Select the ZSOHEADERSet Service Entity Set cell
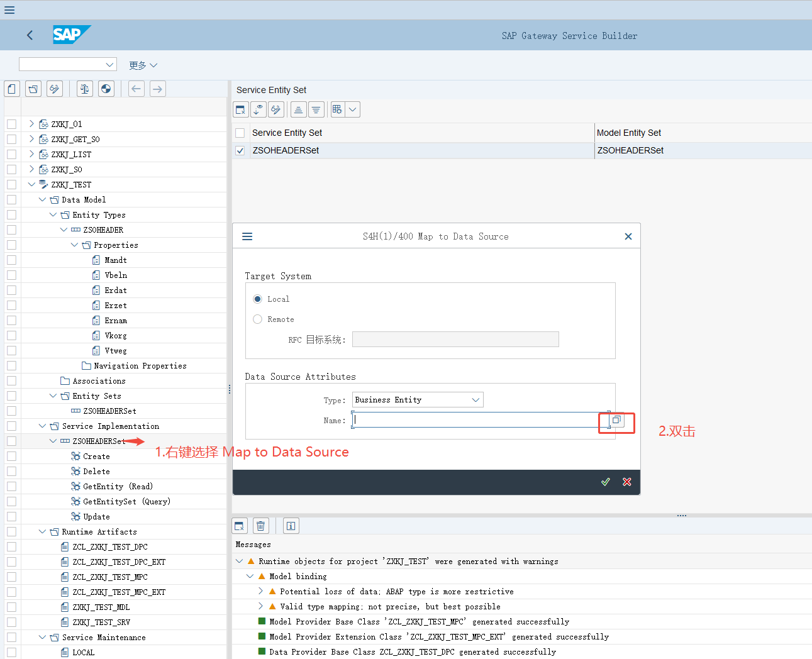 pyautogui.click(x=422, y=150)
